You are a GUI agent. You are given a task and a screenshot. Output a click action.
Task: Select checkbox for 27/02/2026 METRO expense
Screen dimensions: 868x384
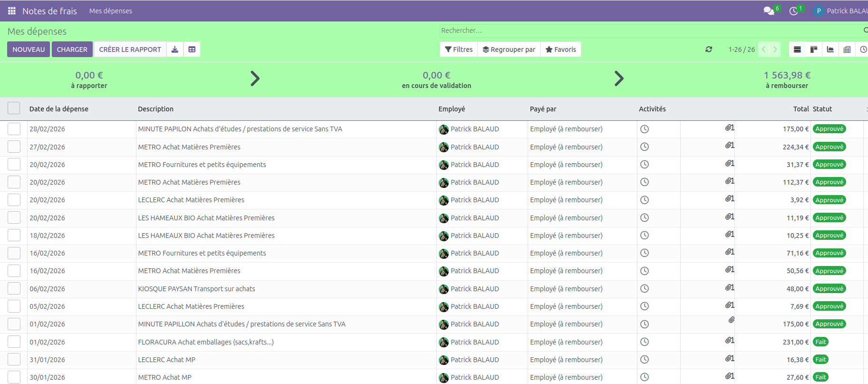pos(14,147)
